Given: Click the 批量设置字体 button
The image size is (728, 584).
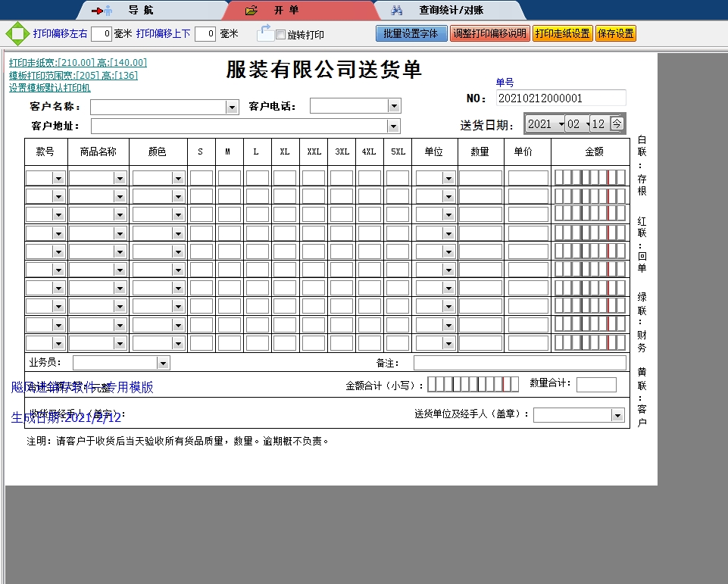Looking at the screenshot, I should pos(411,34).
